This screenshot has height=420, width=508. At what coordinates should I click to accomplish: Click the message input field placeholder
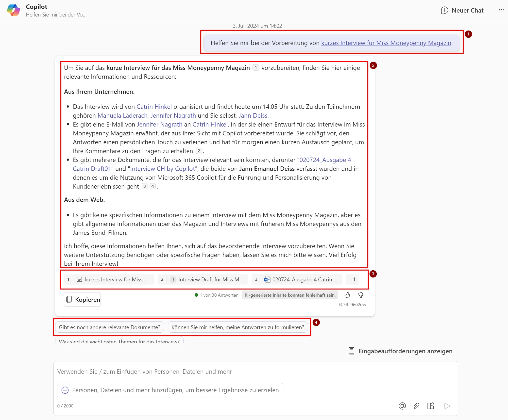[x=145, y=372]
